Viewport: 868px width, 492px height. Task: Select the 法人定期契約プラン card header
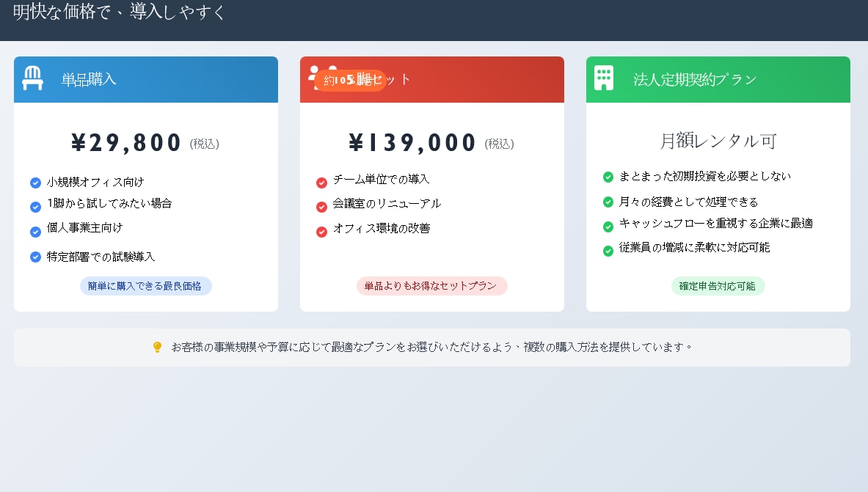coord(718,79)
